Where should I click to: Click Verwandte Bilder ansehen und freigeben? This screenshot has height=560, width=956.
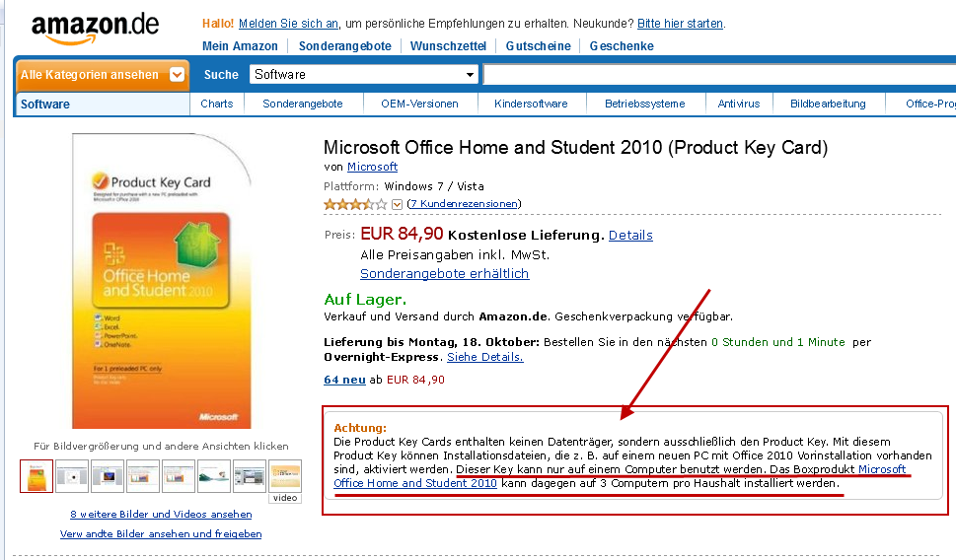[161, 533]
